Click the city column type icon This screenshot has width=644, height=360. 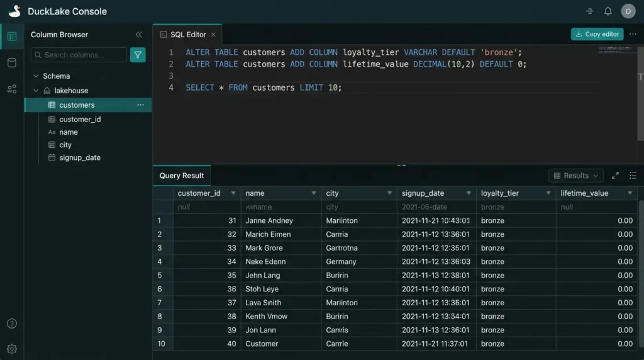click(52, 145)
